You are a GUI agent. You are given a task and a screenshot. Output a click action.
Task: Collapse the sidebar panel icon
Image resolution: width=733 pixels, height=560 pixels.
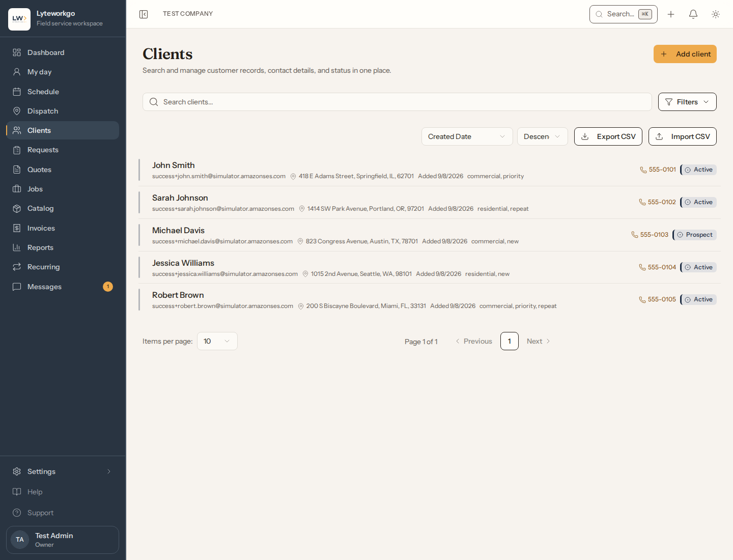pos(144,14)
